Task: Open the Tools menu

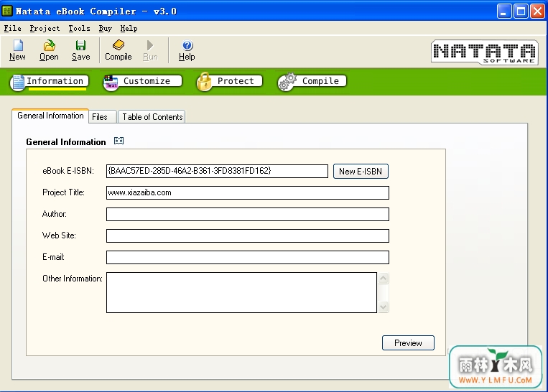Action: (79, 28)
